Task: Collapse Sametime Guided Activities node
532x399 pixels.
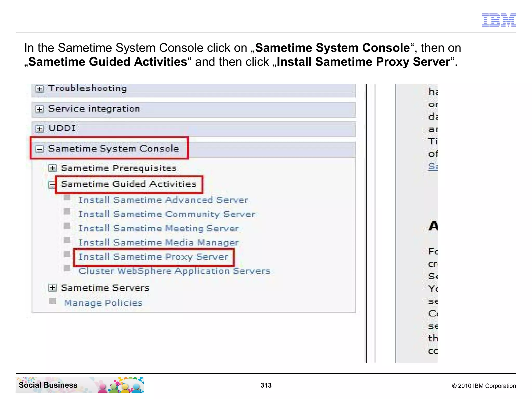Action: 52,185
